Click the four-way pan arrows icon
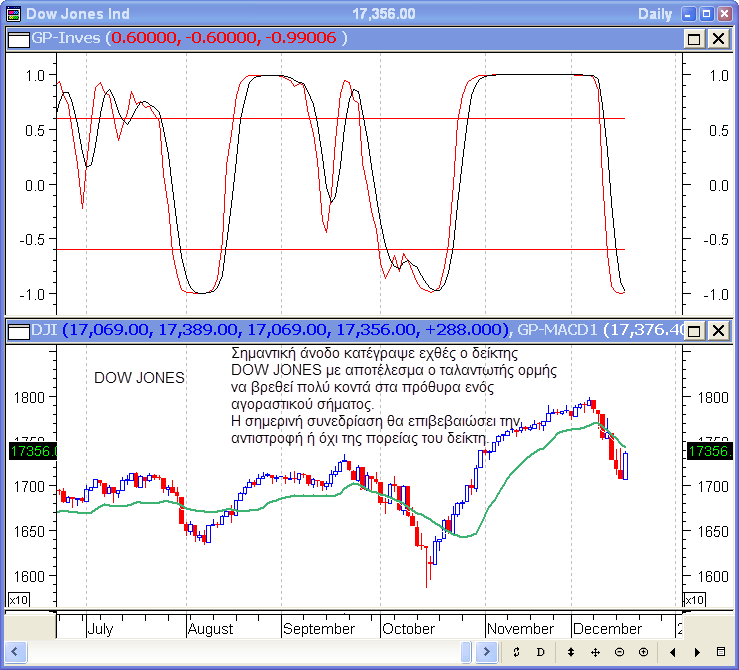The width and height of the screenshot is (739, 670). point(595,653)
